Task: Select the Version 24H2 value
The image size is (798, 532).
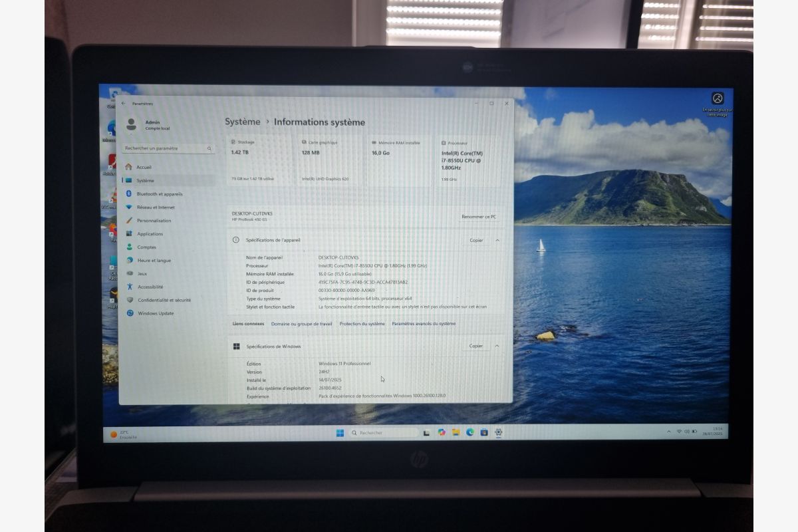Action: click(x=324, y=372)
